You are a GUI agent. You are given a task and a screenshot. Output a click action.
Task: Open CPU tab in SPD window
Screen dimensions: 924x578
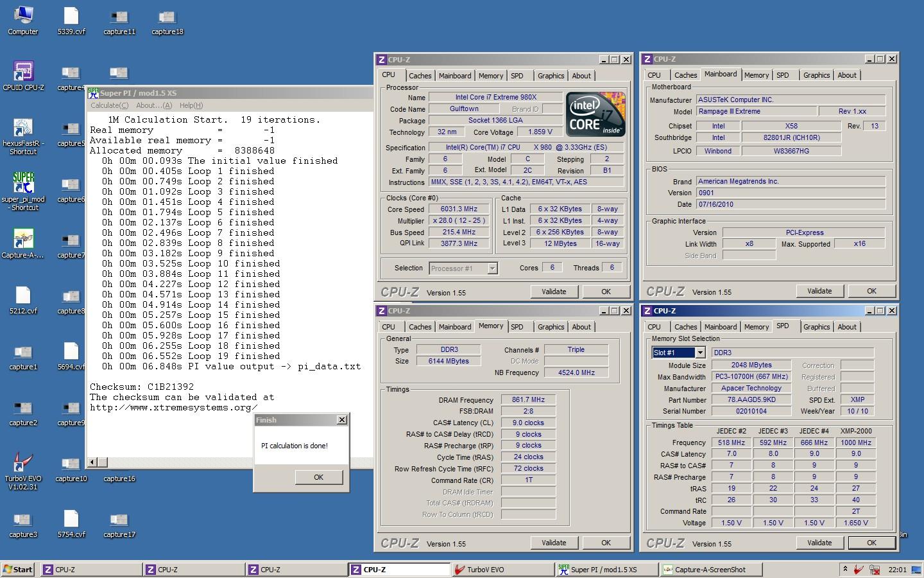(654, 327)
